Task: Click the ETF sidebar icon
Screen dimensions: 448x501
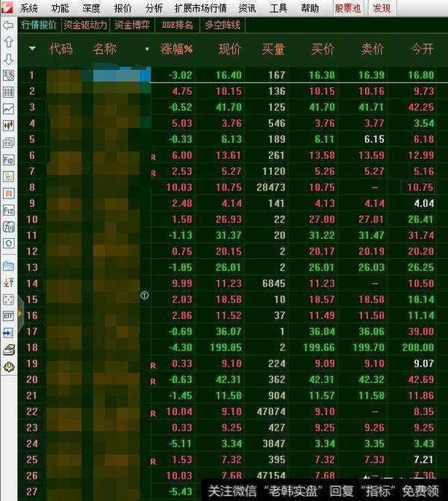Action: click(8, 316)
